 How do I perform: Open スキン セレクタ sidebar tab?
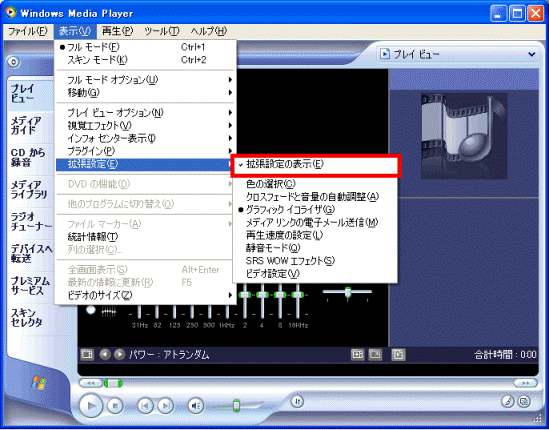point(30,318)
